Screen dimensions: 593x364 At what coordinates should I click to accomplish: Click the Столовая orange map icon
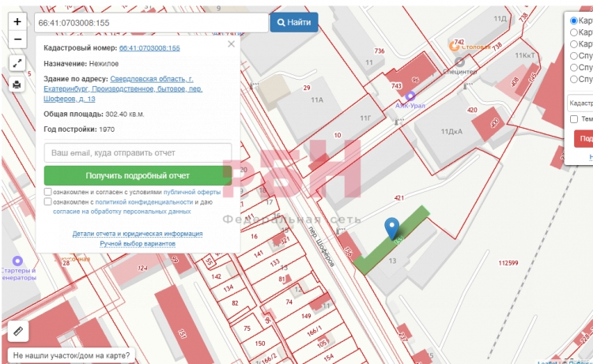454,46
